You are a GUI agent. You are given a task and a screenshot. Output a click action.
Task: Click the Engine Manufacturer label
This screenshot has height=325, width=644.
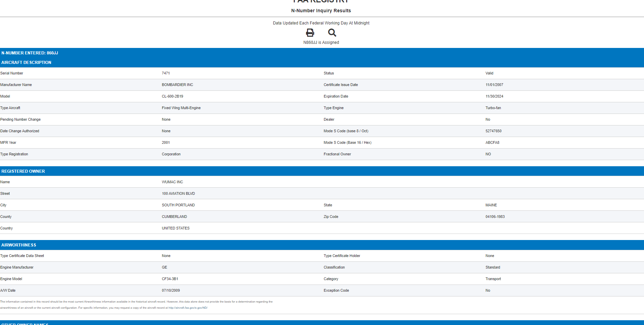coord(17,267)
